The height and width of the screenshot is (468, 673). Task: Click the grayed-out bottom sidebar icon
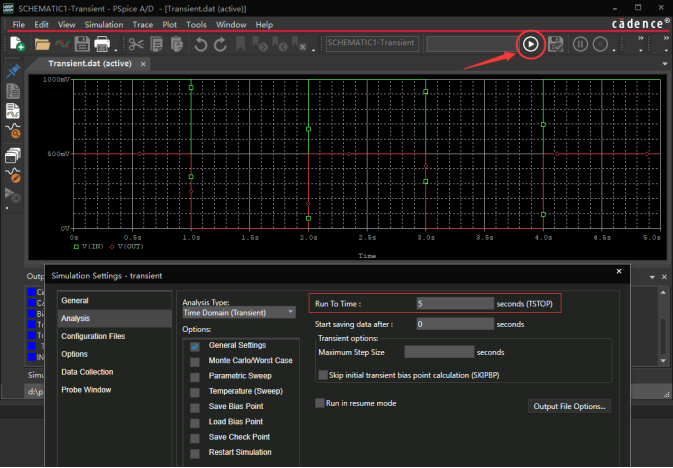(12, 195)
